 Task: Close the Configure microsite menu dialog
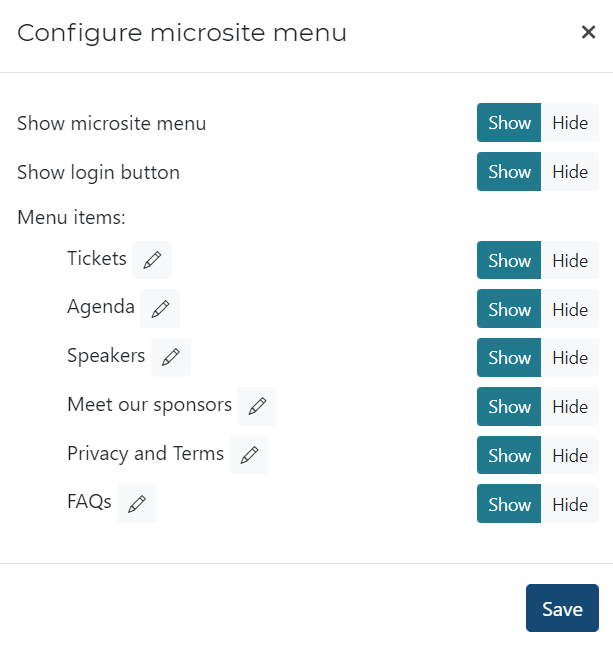tap(588, 32)
